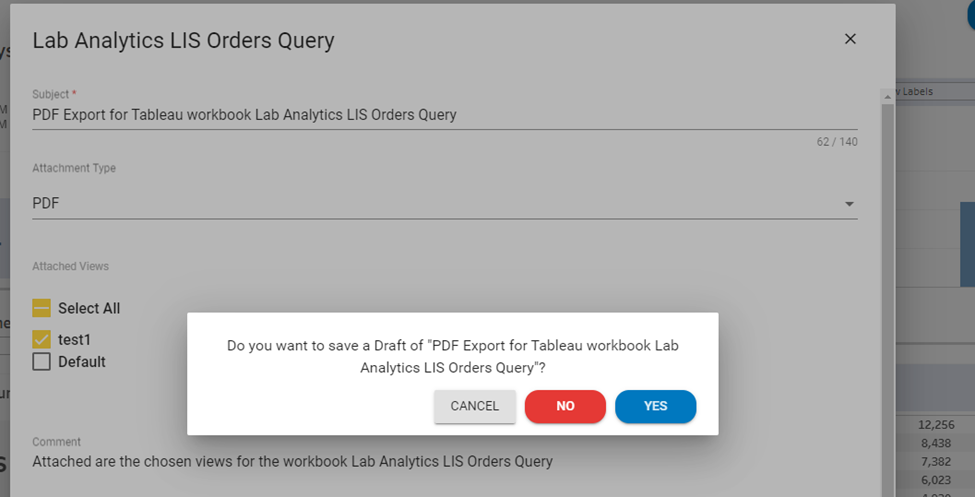Close the Lab Analytics LIS Orders Query dialog
Image resolution: width=975 pixels, height=497 pixels.
pyautogui.click(x=850, y=39)
